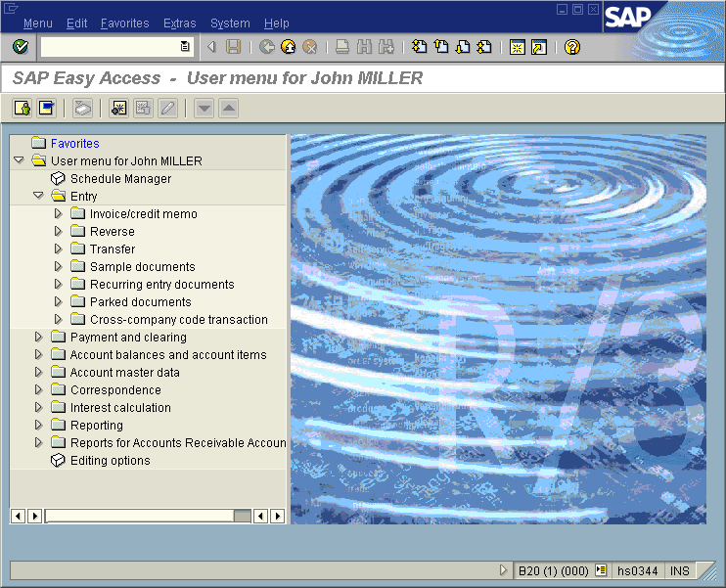726x588 pixels.
Task: Click the status bar expand triangle
Action: coord(504,570)
